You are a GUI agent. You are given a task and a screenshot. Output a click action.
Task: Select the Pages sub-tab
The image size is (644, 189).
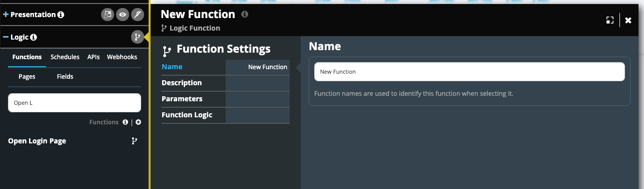click(27, 77)
